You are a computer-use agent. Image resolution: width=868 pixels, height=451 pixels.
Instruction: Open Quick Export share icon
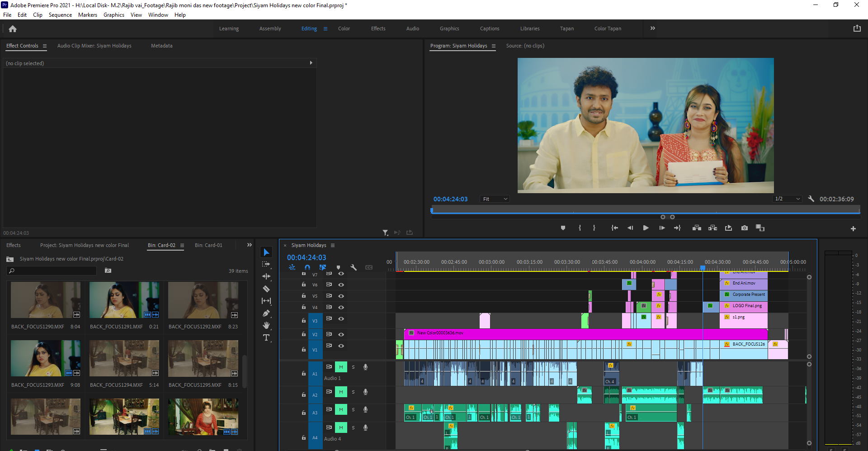point(857,28)
